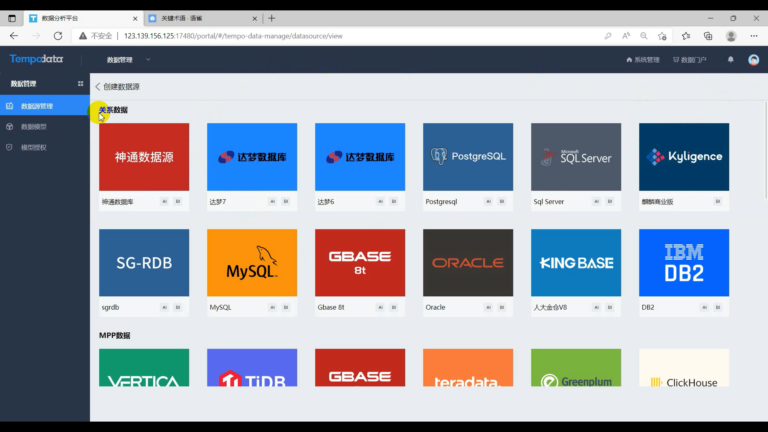Open browser zoom magnifier in address bar

[644, 36]
